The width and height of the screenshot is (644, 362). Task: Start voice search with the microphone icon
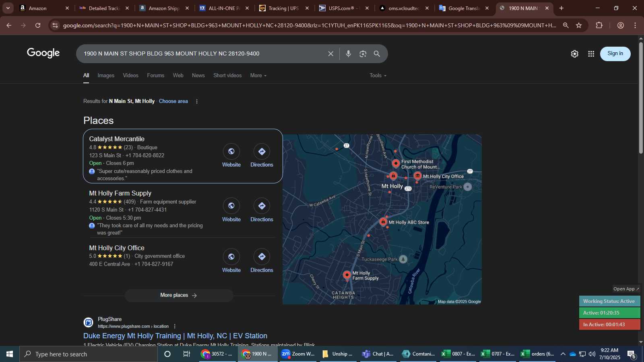pyautogui.click(x=349, y=53)
